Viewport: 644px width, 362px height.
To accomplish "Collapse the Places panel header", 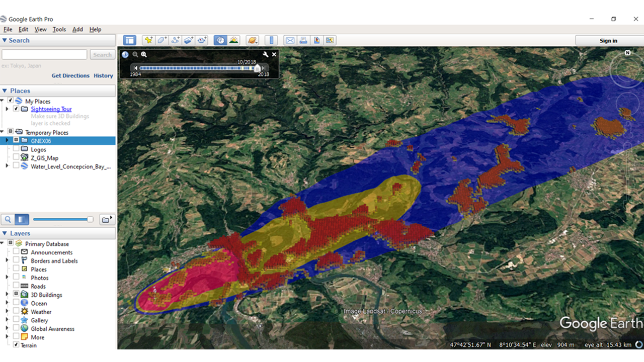I will (x=58, y=90).
